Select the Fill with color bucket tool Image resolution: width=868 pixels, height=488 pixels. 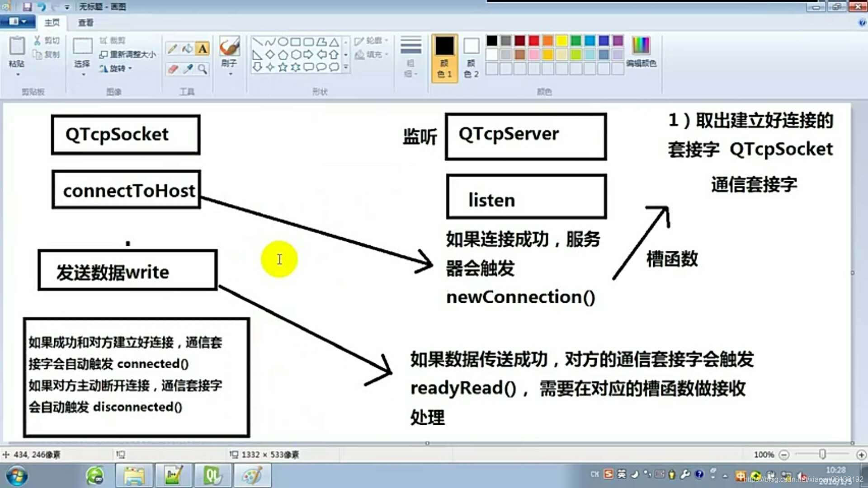tap(187, 48)
